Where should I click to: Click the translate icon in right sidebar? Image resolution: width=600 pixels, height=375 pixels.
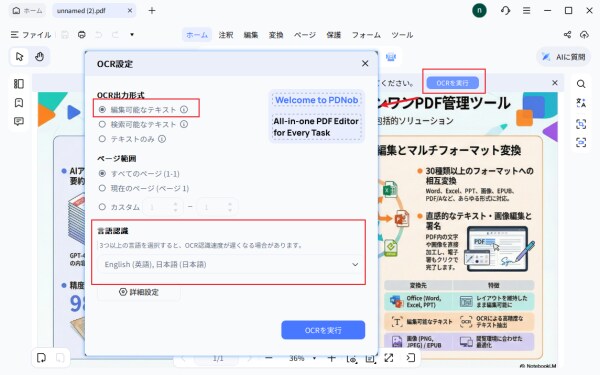point(581,103)
